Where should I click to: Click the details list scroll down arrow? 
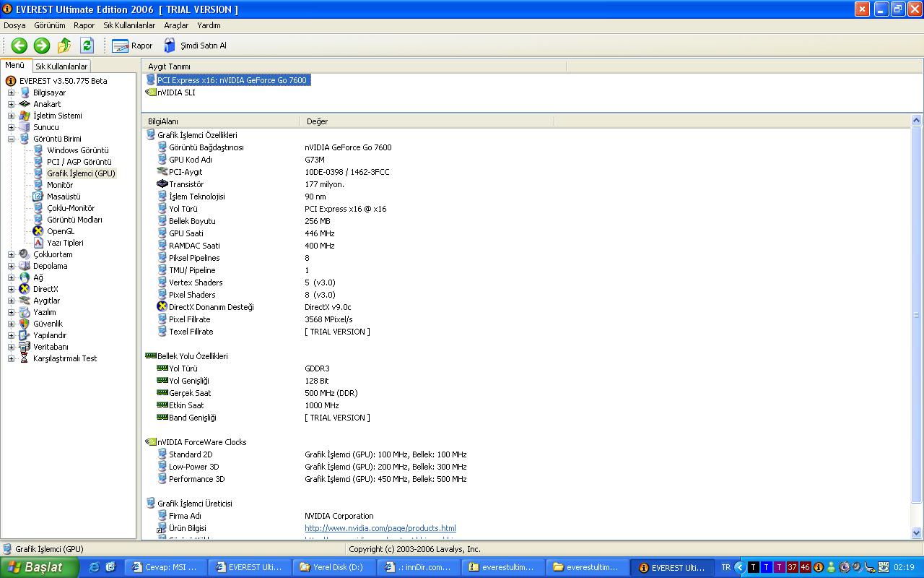point(917,533)
